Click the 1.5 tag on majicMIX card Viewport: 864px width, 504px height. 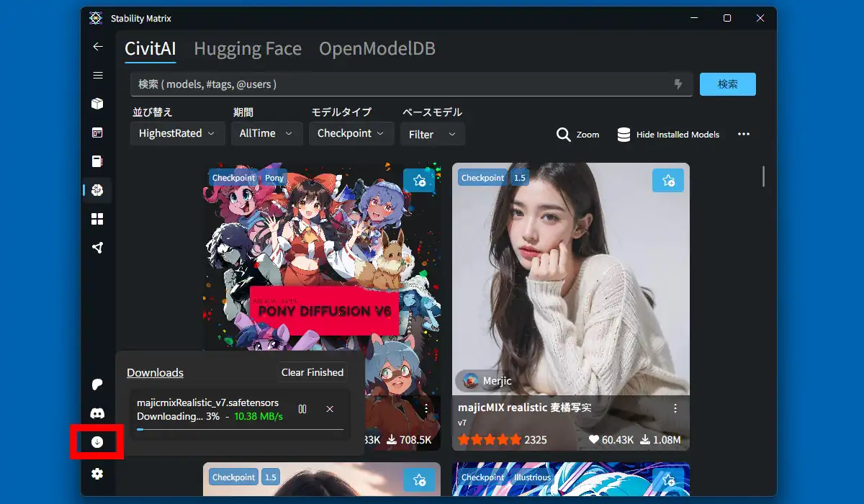click(x=519, y=178)
